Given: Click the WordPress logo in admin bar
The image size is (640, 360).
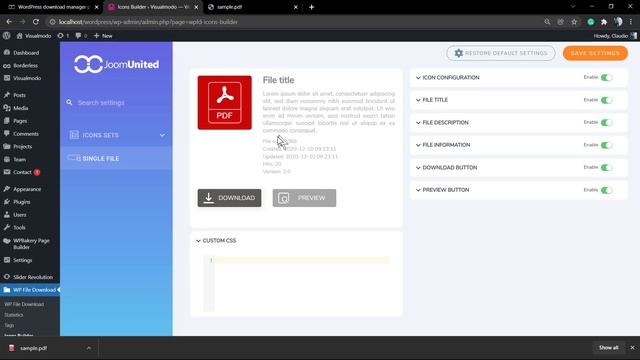Looking at the screenshot, I should pyautogui.click(x=6, y=36).
